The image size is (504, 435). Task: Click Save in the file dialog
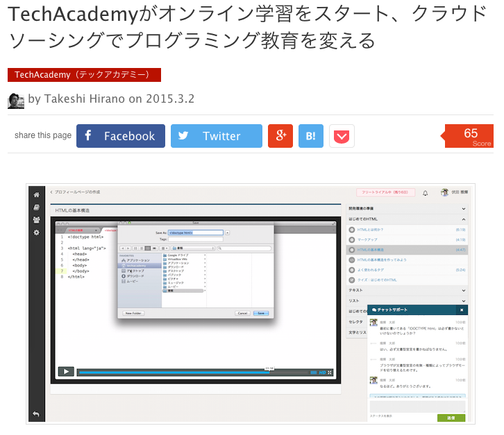click(x=261, y=313)
